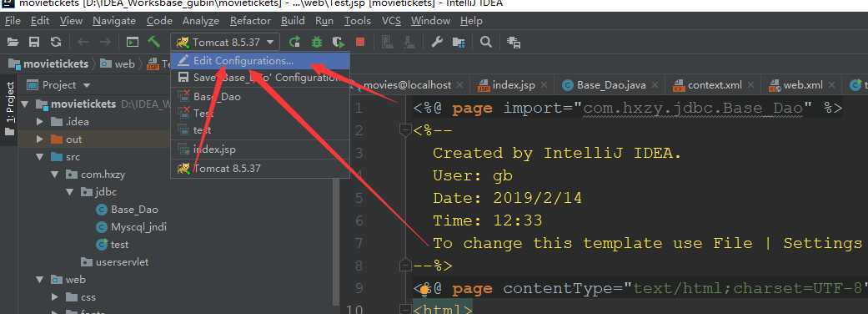Viewport: 868px width, 314px height.
Task: Open the Tools menu
Action: pos(358,21)
